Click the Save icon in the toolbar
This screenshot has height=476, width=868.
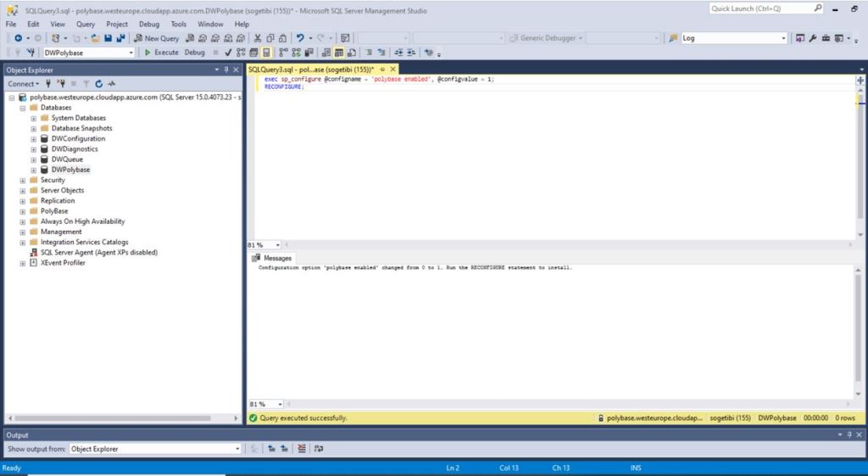108,38
